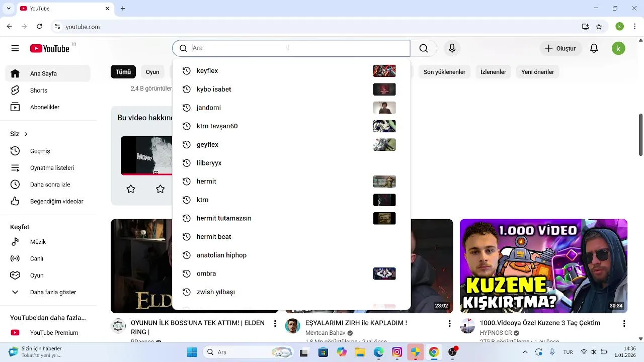Start voice search with microphone icon
This screenshot has height=362, width=644.
452,48
